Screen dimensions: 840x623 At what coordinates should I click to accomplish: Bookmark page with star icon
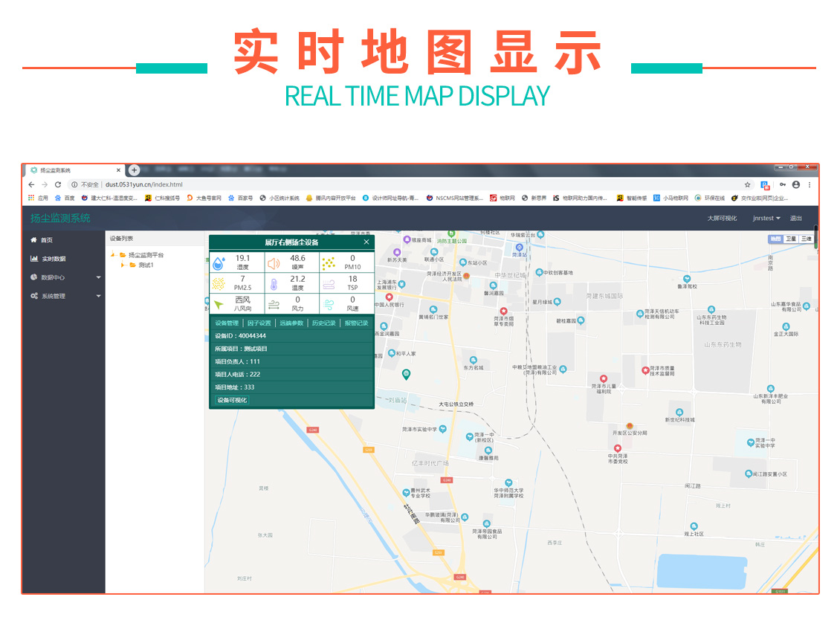point(747,184)
